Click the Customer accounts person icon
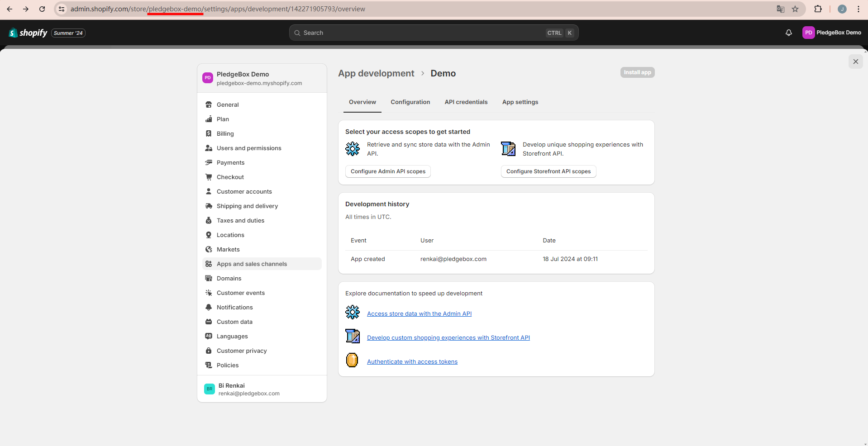The width and height of the screenshot is (868, 446). pyautogui.click(x=209, y=191)
